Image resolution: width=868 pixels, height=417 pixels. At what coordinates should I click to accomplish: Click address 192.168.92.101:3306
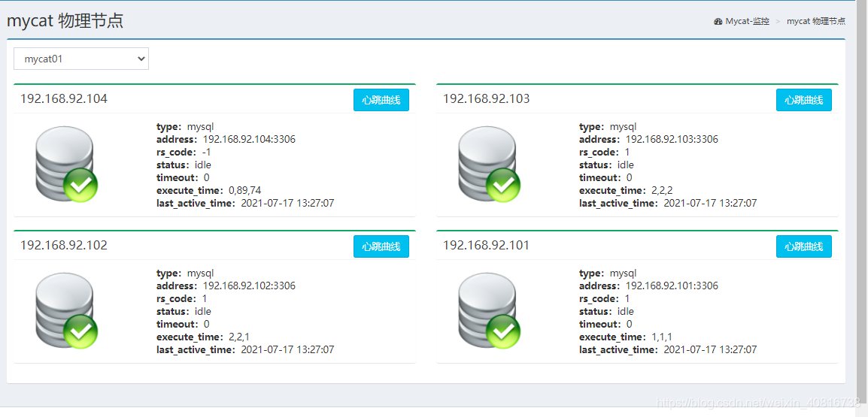[x=672, y=286]
